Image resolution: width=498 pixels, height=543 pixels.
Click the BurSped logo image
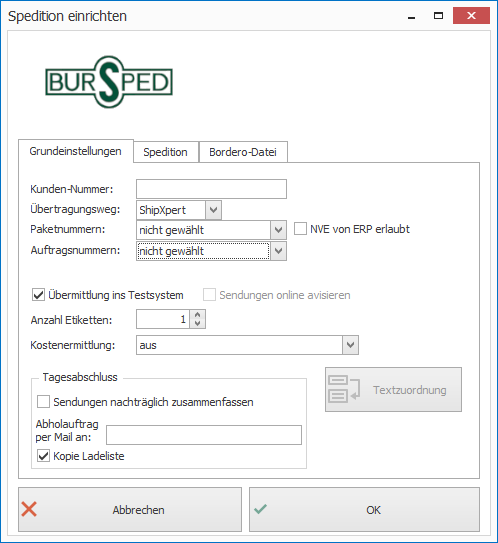[109, 82]
